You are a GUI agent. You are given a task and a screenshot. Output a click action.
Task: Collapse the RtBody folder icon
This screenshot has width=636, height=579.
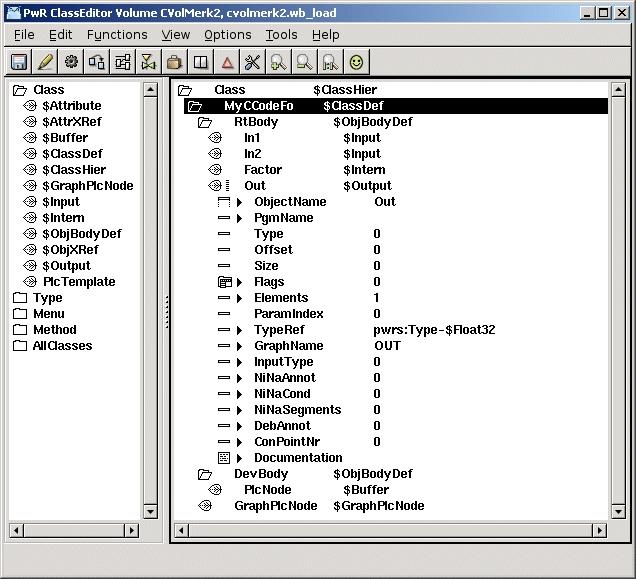[205, 122]
